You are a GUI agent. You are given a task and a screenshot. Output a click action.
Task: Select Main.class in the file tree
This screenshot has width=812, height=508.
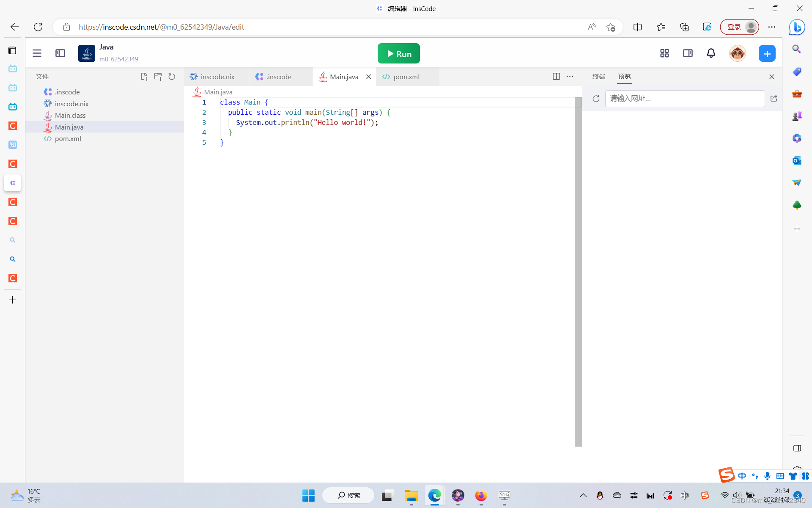coord(70,115)
